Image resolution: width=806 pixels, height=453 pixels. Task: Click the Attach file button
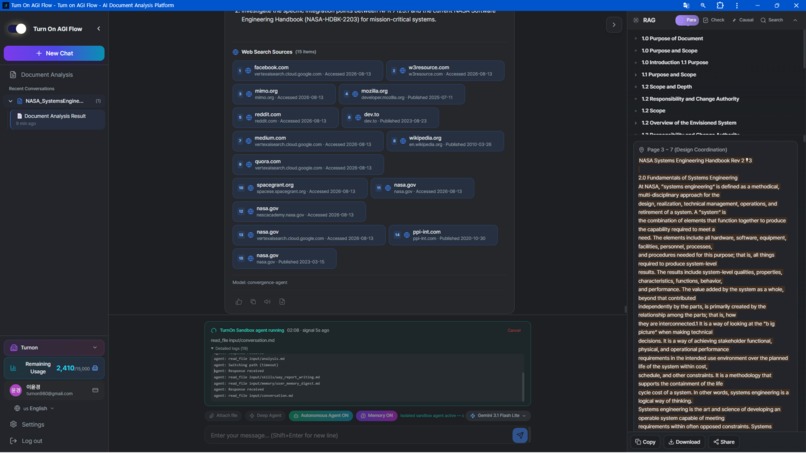click(x=223, y=415)
